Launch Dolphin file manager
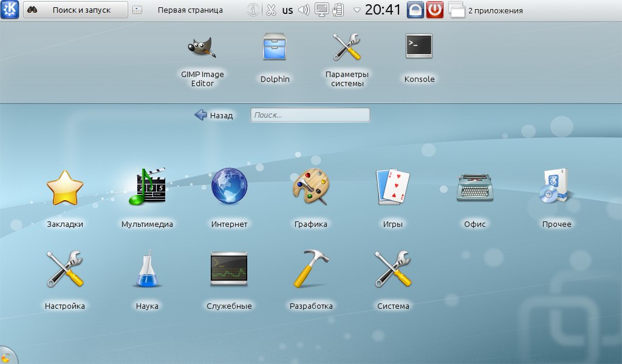This screenshot has width=622, height=364. coord(275,58)
